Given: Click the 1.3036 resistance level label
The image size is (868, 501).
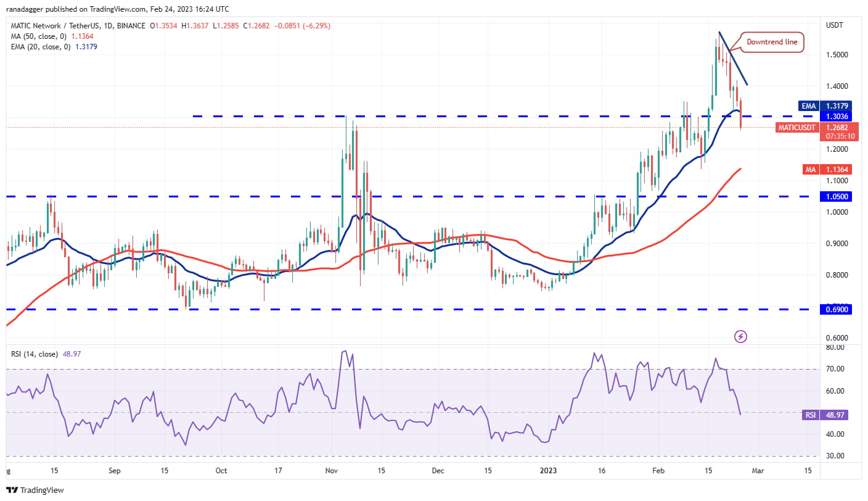Looking at the screenshot, I should [x=837, y=116].
